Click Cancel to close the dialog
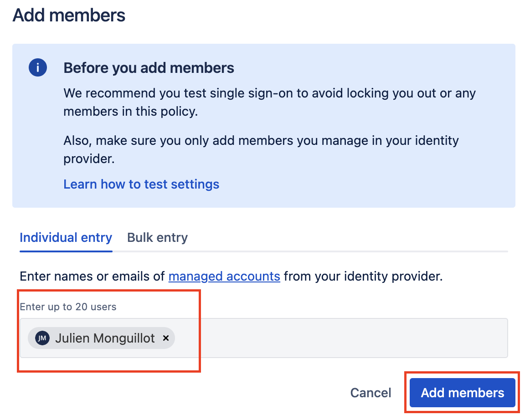This screenshot has height=420, width=525. tap(371, 392)
